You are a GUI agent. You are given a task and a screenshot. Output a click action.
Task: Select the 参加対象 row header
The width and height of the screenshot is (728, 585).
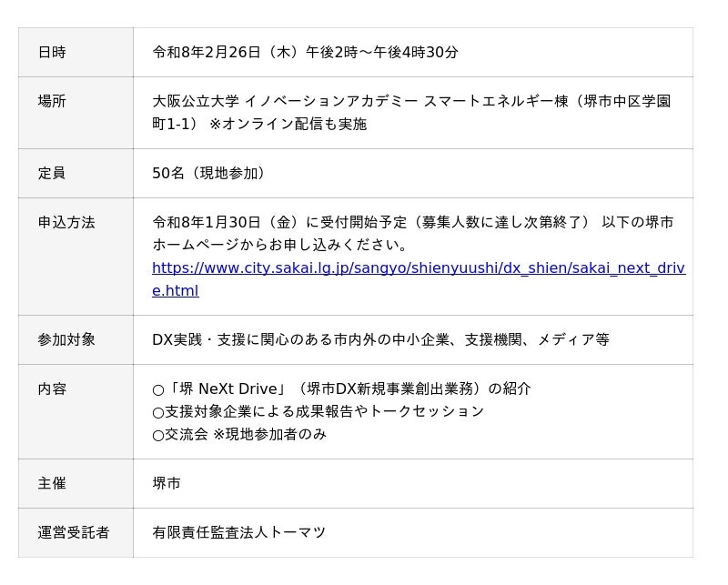point(66,339)
